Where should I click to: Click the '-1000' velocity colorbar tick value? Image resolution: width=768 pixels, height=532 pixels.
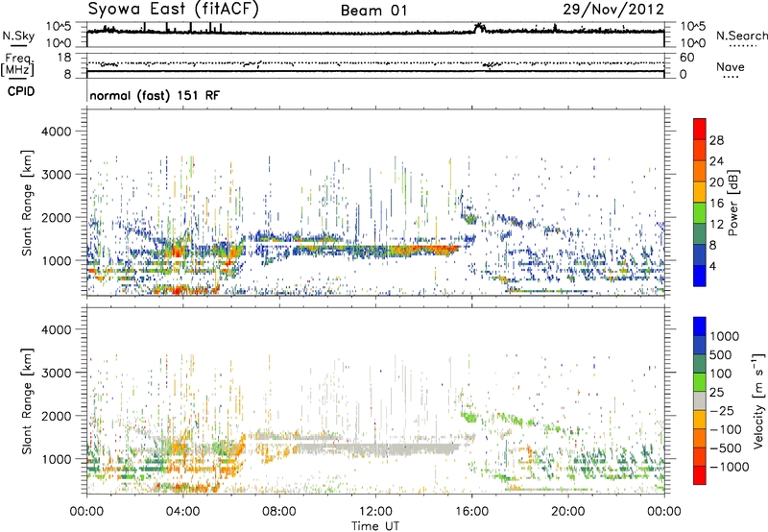(729, 467)
